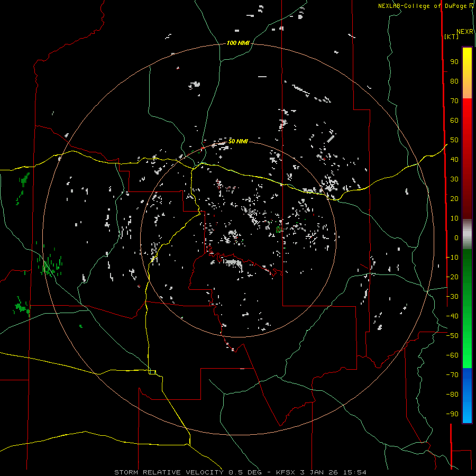Click the 60 value on the velocity scale
Image resolution: width=476 pixels, height=476 pixels.
(454, 121)
